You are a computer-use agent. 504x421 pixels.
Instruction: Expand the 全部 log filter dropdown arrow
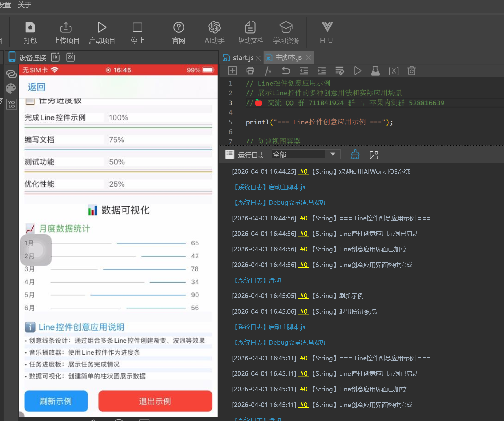333,154
